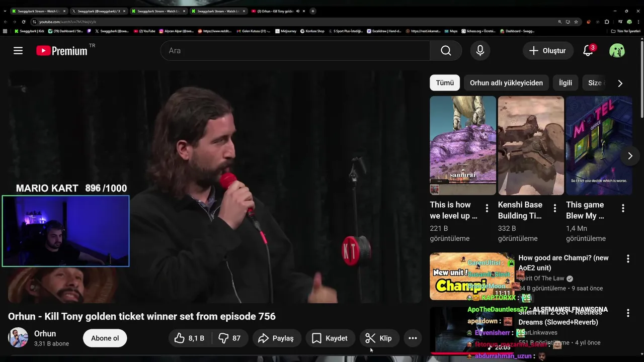Open Kenshi Base Building Shorts thumbnail
Image resolution: width=644 pixels, height=362 pixels.
[x=531, y=145]
